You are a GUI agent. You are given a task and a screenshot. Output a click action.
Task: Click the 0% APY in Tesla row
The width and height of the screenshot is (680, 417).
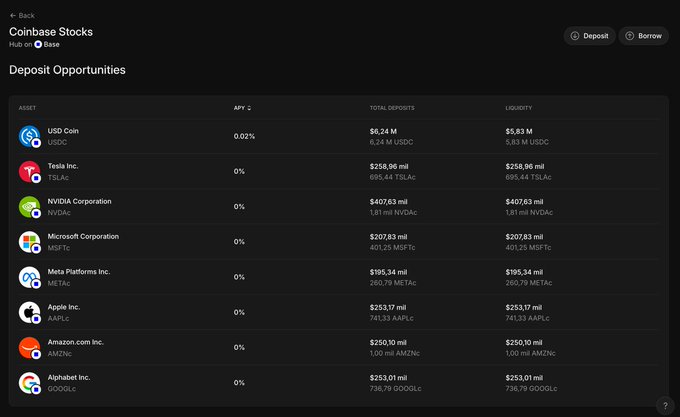(239, 171)
